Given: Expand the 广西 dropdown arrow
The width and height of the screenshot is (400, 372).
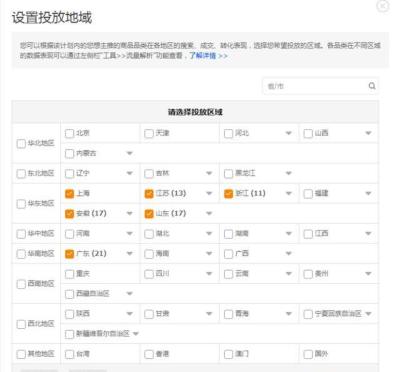Looking at the screenshot, I should click(289, 254).
